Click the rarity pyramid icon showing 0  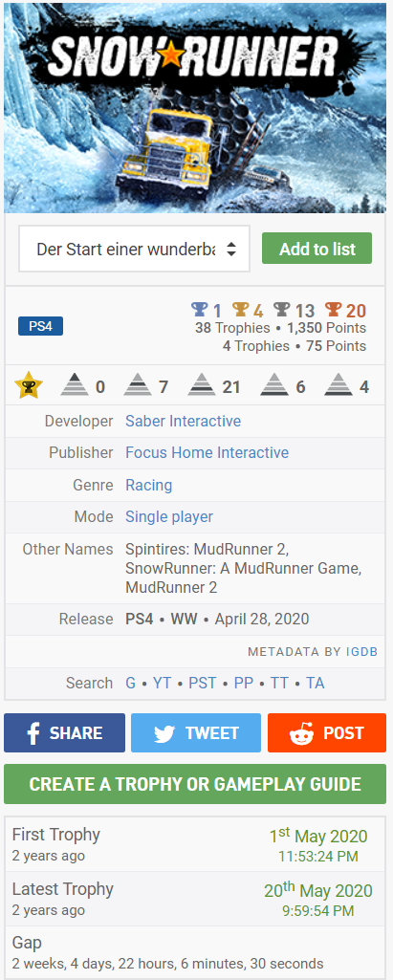(75, 385)
